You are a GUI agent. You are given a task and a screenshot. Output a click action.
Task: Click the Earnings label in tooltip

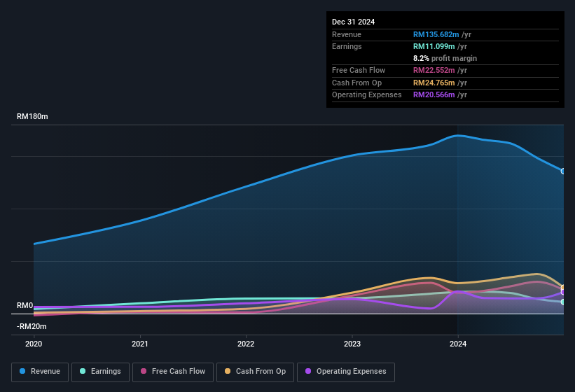(347, 46)
